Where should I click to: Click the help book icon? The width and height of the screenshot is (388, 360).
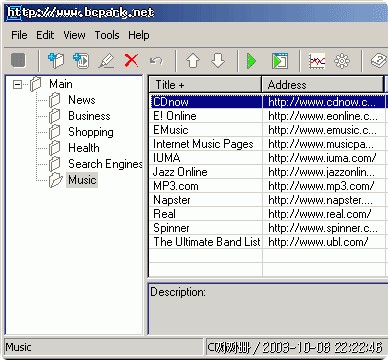coord(379,61)
